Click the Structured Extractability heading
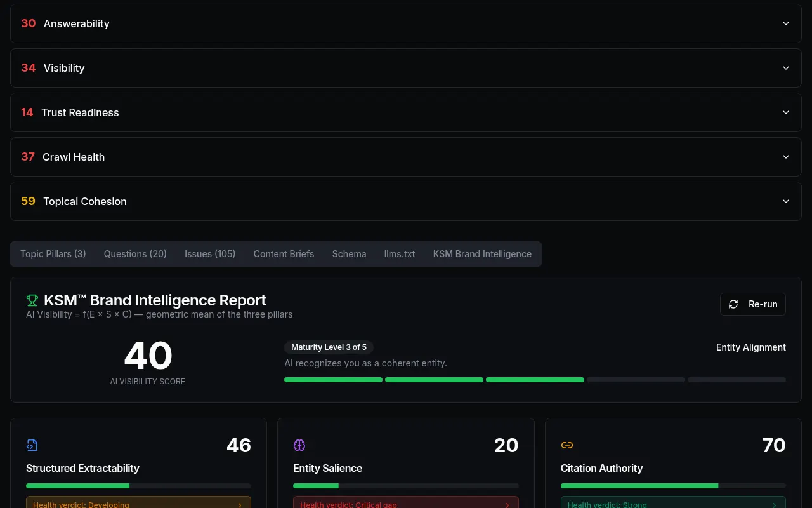Image resolution: width=812 pixels, height=508 pixels. (x=82, y=468)
